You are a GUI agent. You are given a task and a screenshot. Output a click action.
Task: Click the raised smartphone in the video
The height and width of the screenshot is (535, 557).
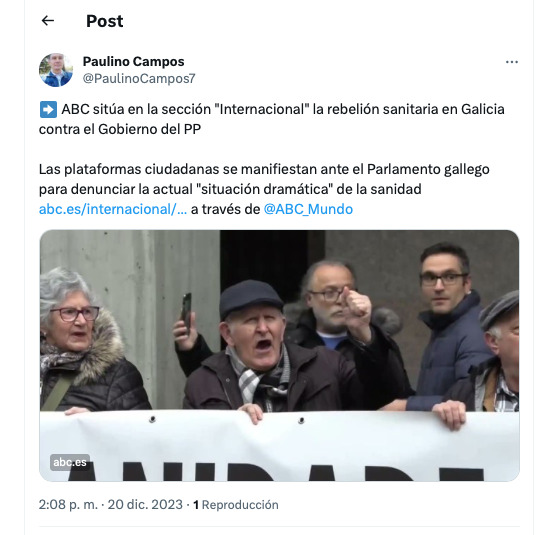[186, 311]
